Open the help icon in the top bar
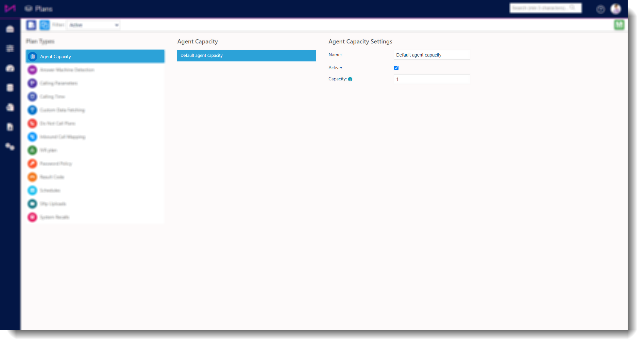The height and width of the screenshot is (346, 644). pos(601,9)
